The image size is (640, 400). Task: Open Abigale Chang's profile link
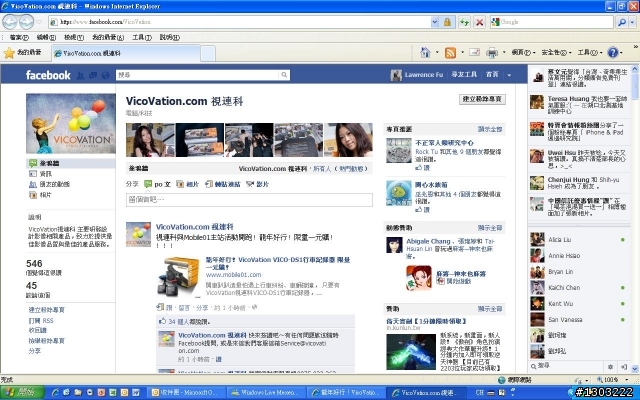tap(428, 241)
